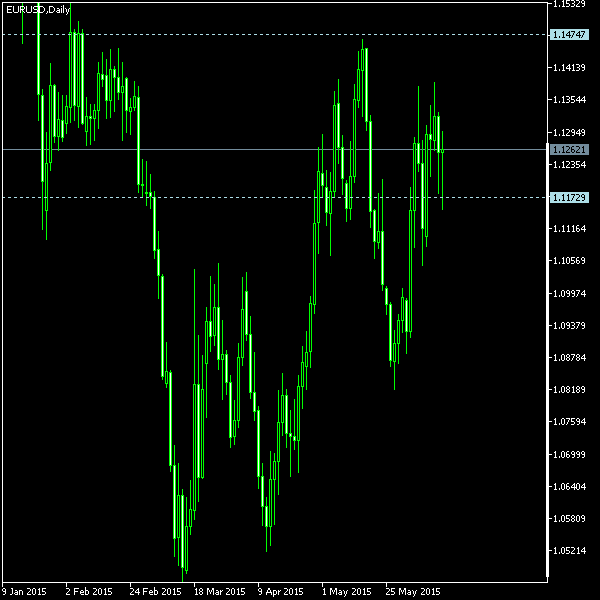Click the 1 May 2015 date label
600x600 pixels.
point(346,592)
